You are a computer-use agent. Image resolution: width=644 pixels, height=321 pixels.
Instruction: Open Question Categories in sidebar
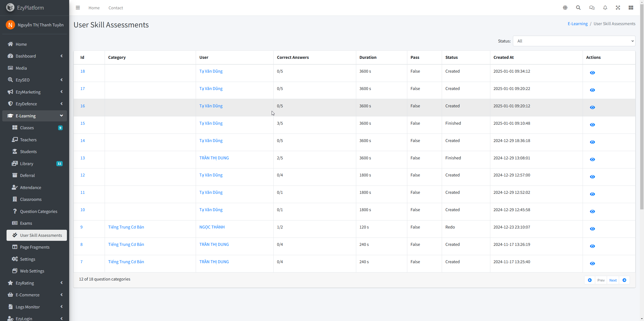38,211
